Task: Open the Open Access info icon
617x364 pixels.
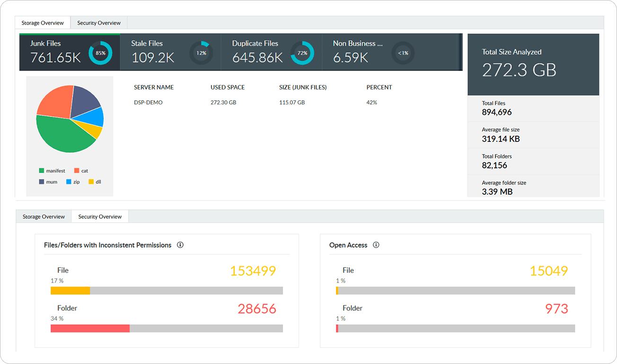Action: tap(376, 245)
